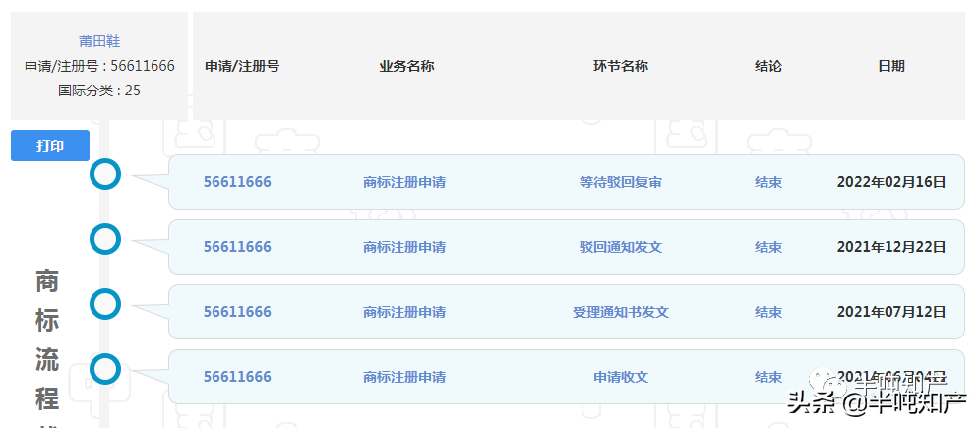Image resolution: width=980 pixels, height=428 pixels.
Task: Click 商标注册申请 in the 2022年02月16日 row
Action: click(x=404, y=182)
